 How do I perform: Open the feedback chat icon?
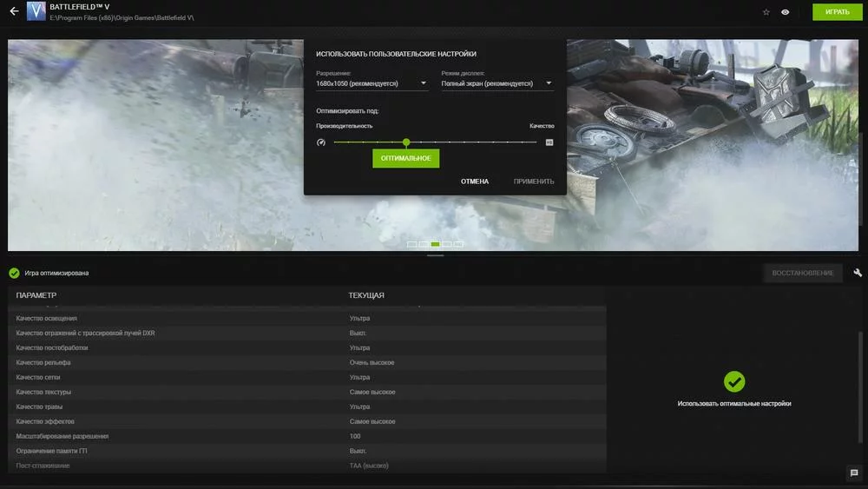pyautogui.click(x=853, y=473)
